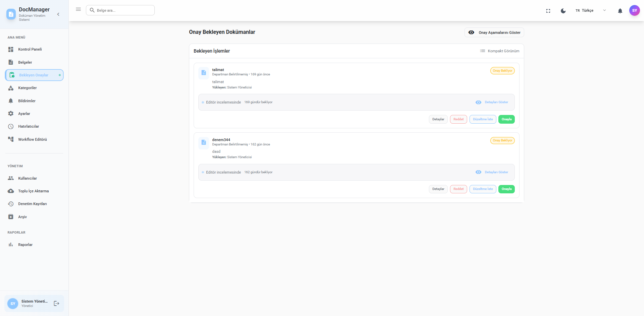The height and width of the screenshot is (316, 644).
Task: Open the Workflow Editörü icon
Action: click(11, 139)
